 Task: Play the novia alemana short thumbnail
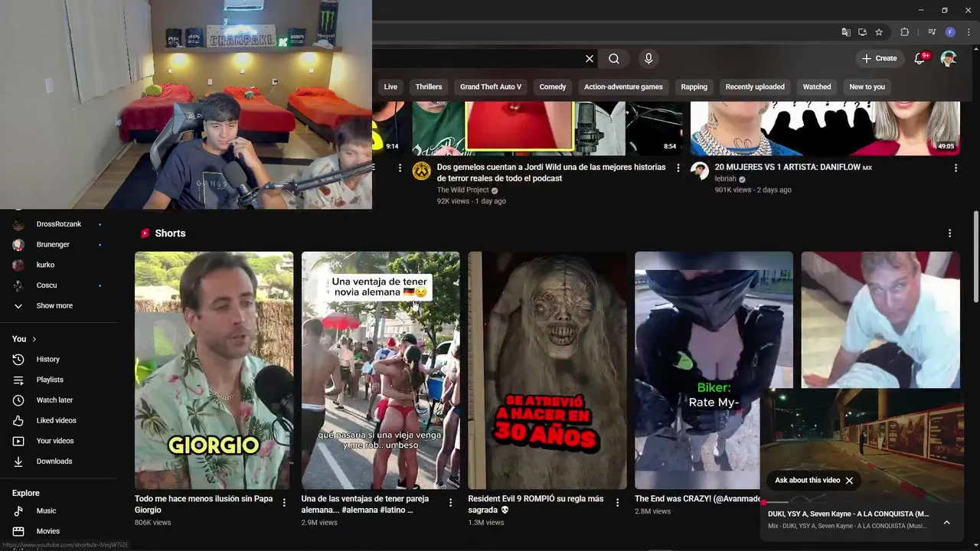[381, 370]
